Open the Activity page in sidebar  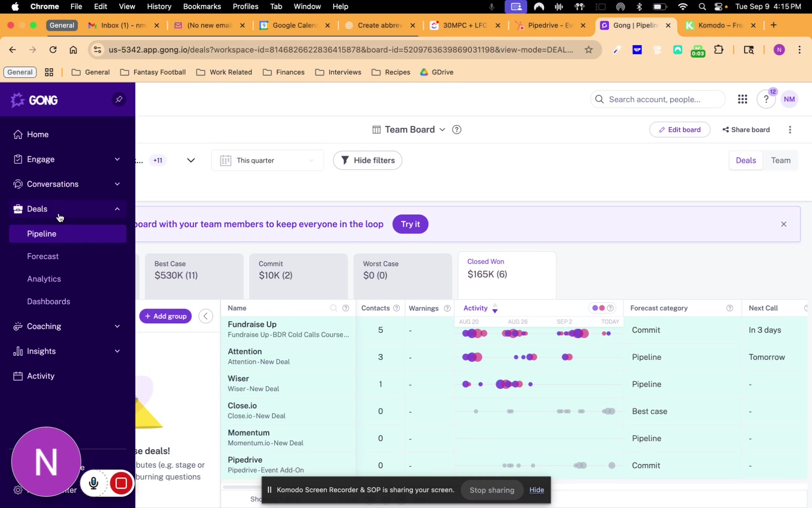[x=67, y=376]
